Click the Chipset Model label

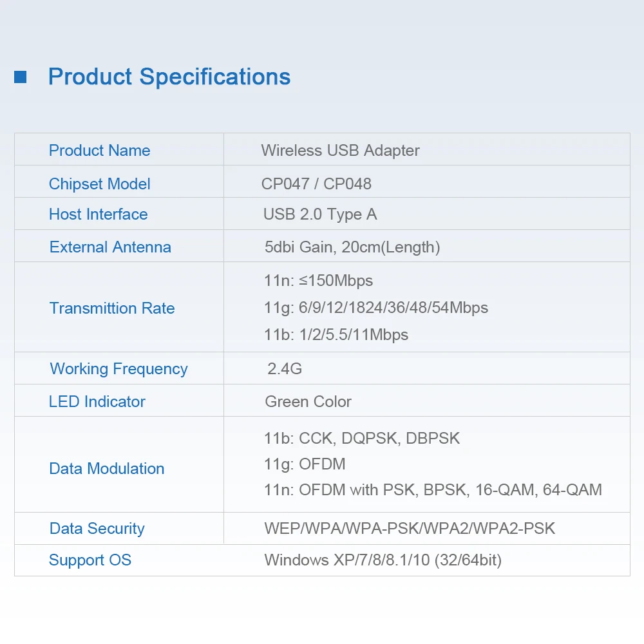(99, 184)
